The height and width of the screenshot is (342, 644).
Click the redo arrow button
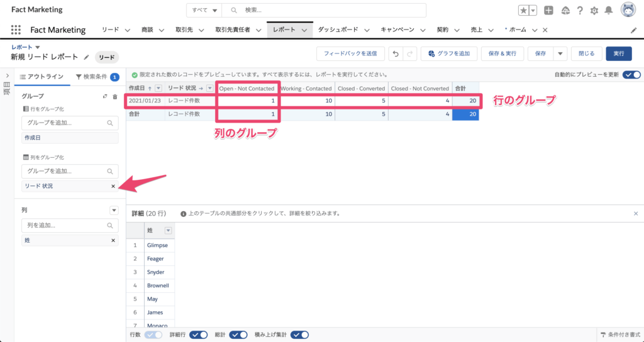click(x=410, y=54)
